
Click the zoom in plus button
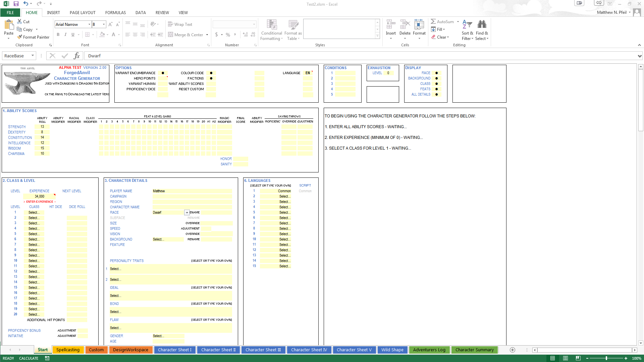point(626,358)
